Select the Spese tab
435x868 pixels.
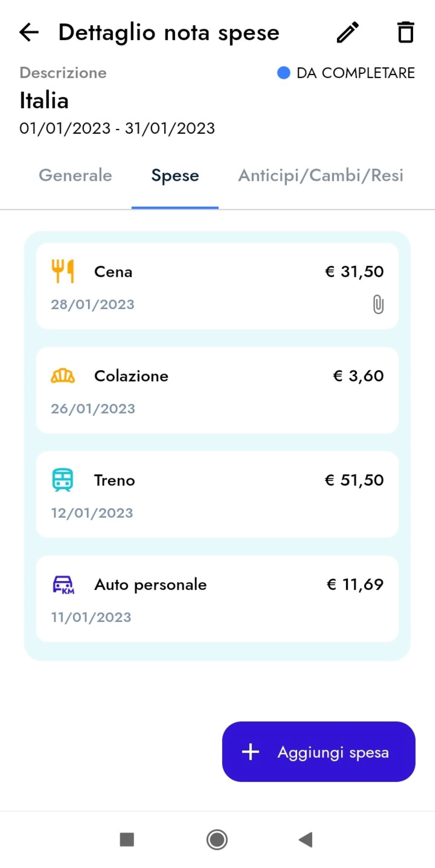(x=175, y=176)
